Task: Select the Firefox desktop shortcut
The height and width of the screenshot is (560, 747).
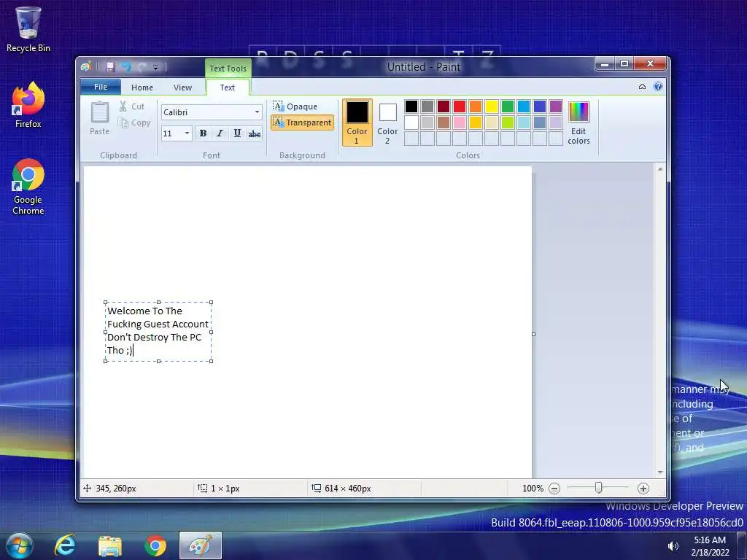Action: pos(28,105)
